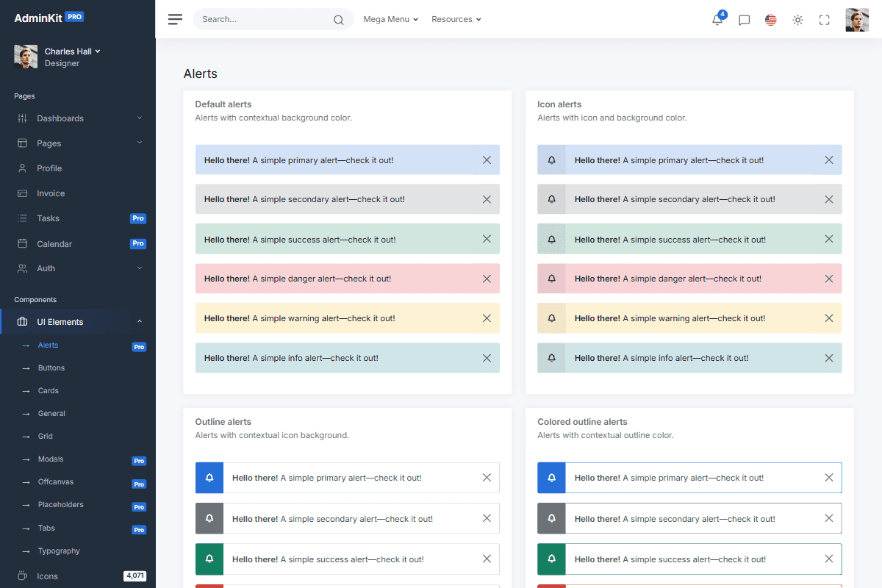Enter fullscreen with the expand icon
882x588 pixels.
click(824, 20)
